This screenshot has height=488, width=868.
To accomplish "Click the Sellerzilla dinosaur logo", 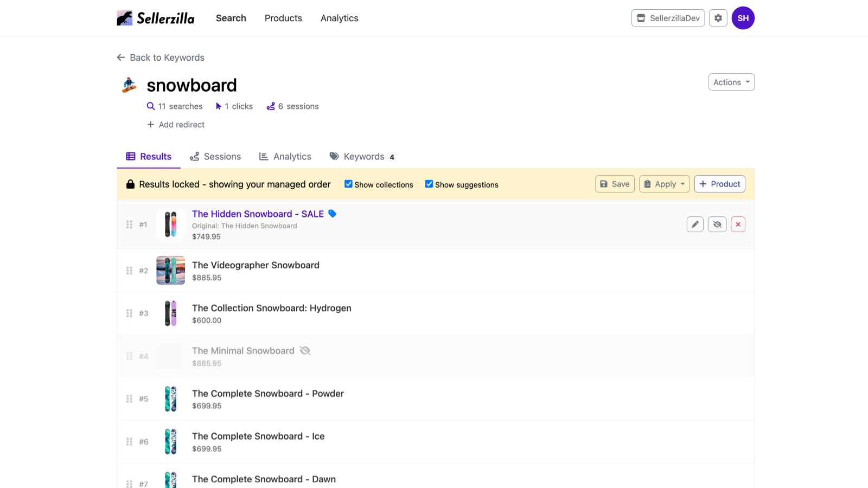I will point(124,17).
